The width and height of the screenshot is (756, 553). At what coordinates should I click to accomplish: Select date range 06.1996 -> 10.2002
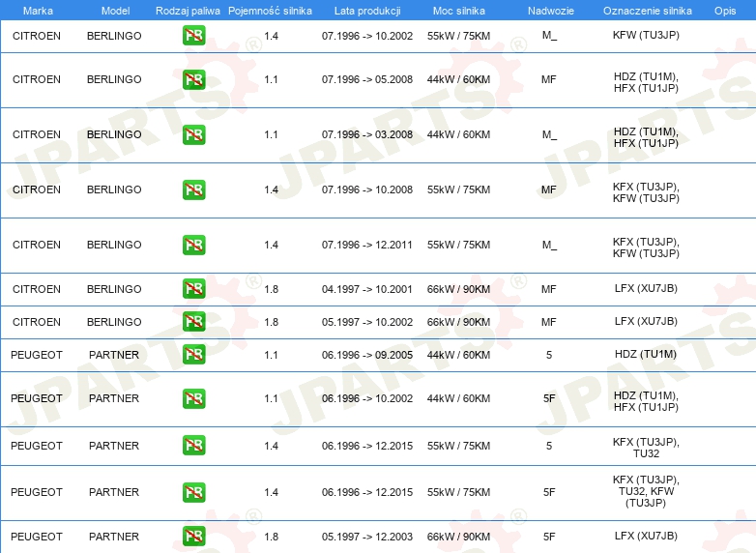click(367, 398)
